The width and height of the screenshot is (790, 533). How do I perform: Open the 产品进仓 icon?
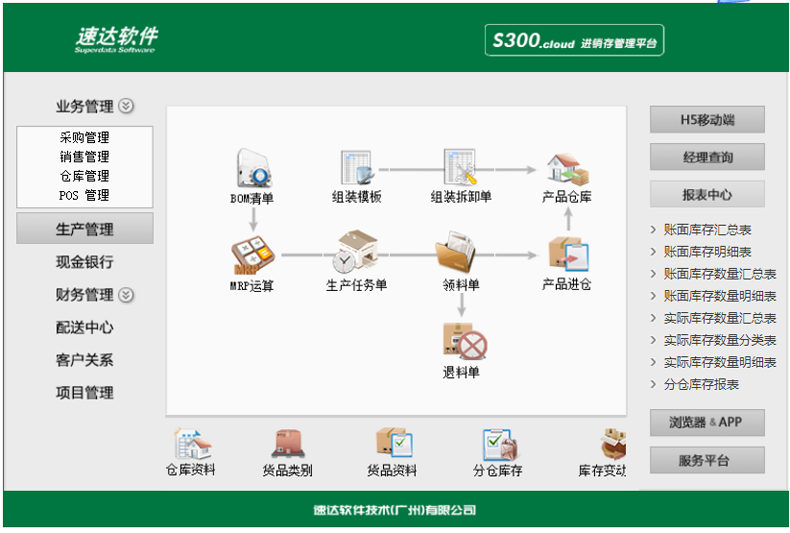point(568,254)
